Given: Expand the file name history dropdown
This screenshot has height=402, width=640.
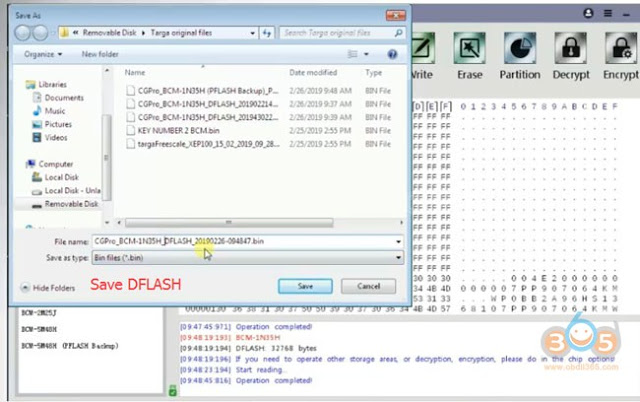Looking at the screenshot, I should click(398, 242).
